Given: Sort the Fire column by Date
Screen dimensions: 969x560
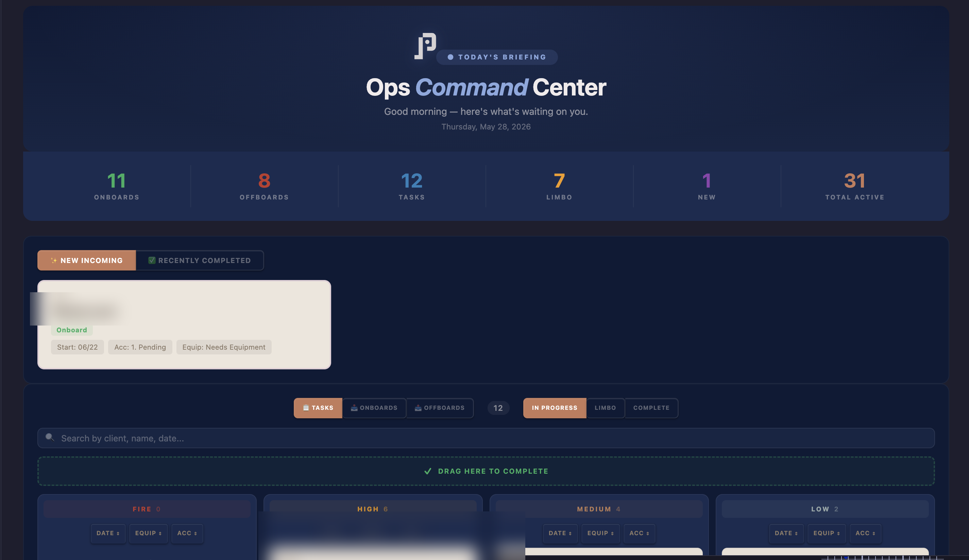Looking at the screenshot, I should pos(108,533).
